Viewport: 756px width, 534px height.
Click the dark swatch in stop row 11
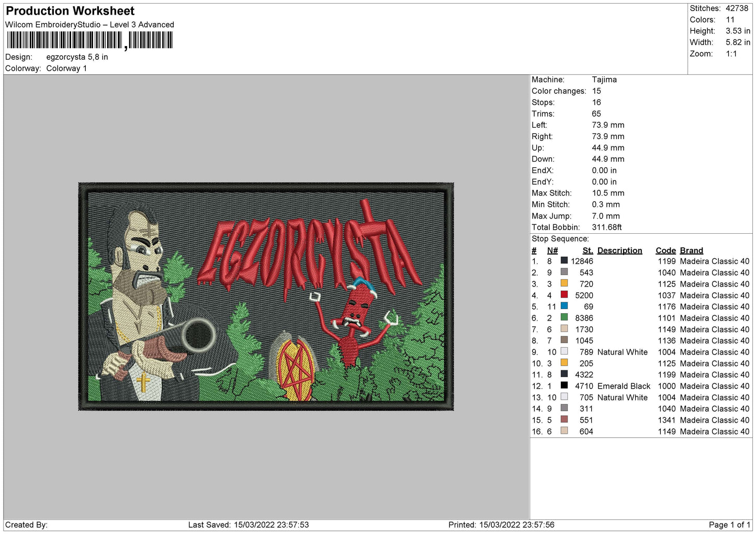564,374
